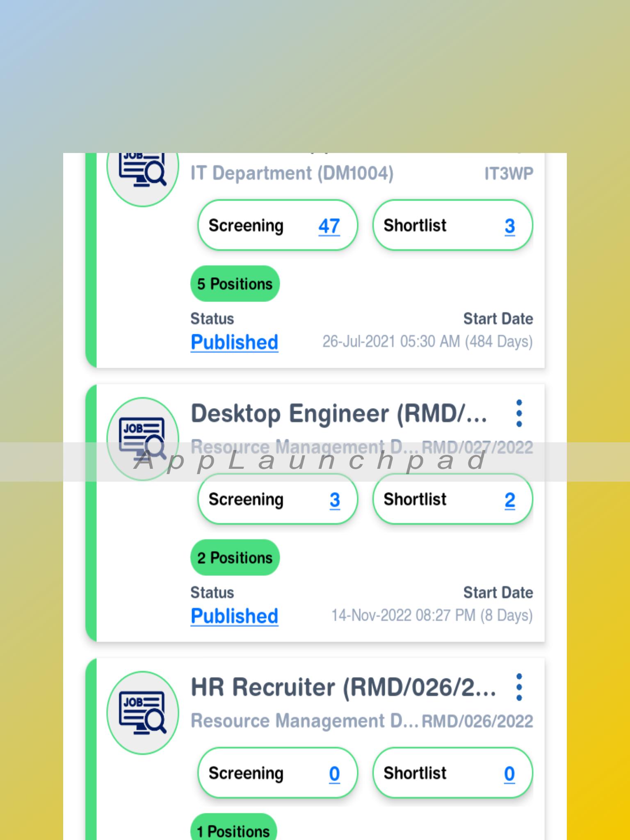
Task: Select Start Date label in Desktop Engineer card
Action: tap(498, 593)
